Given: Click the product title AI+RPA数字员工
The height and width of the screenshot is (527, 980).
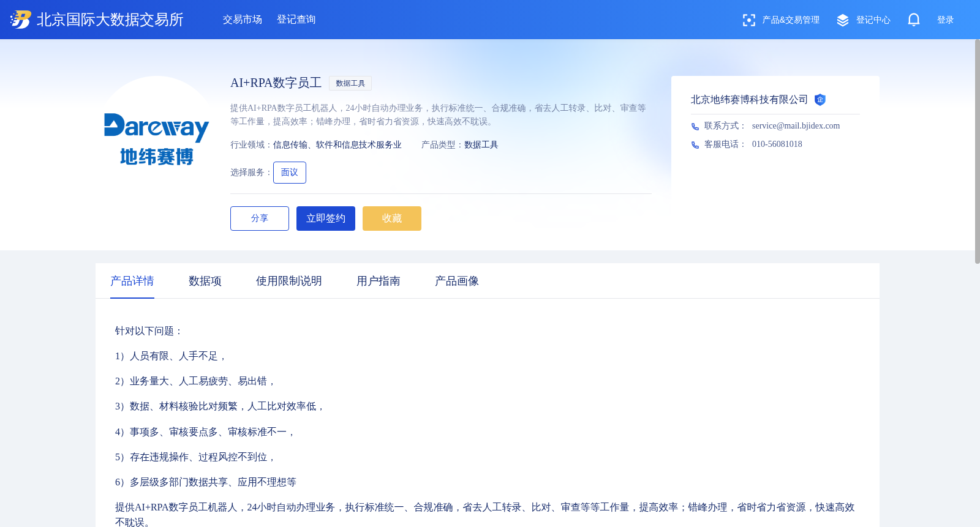Looking at the screenshot, I should pyautogui.click(x=276, y=83).
